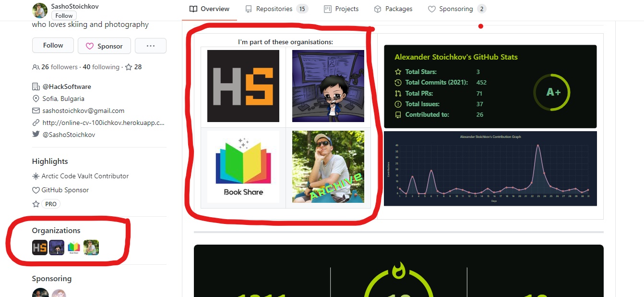Open the online-cv herokuapp website link

[104, 123]
